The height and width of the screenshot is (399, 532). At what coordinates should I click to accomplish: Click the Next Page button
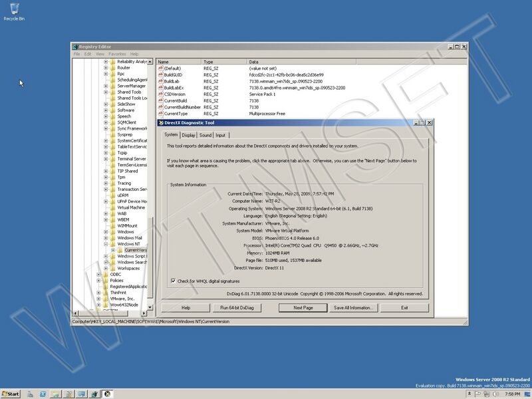point(303,308)
